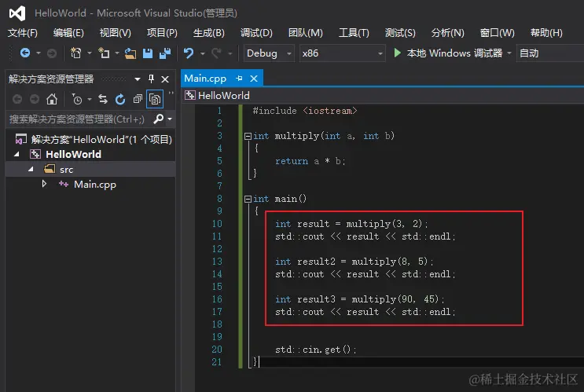Image resolution: width=584 pixels, height=392 pixels.
Task: Open the 编辑(E) menu
Action: [68, 33]
